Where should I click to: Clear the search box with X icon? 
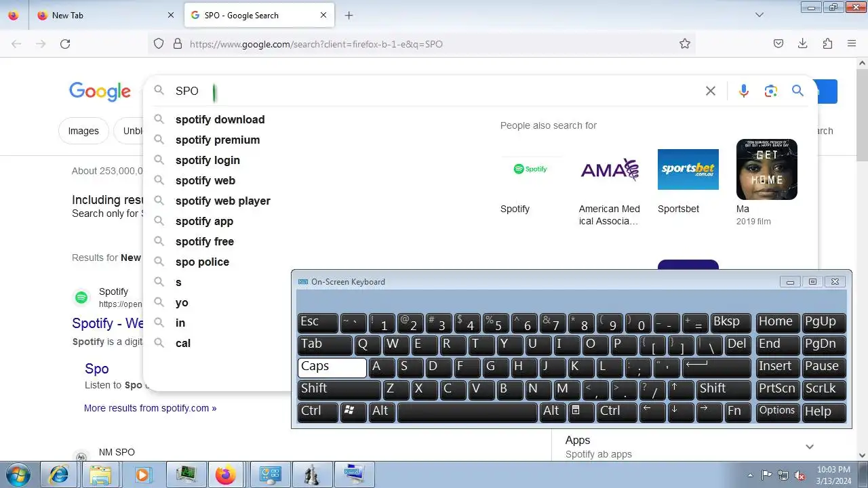point(711,91)
